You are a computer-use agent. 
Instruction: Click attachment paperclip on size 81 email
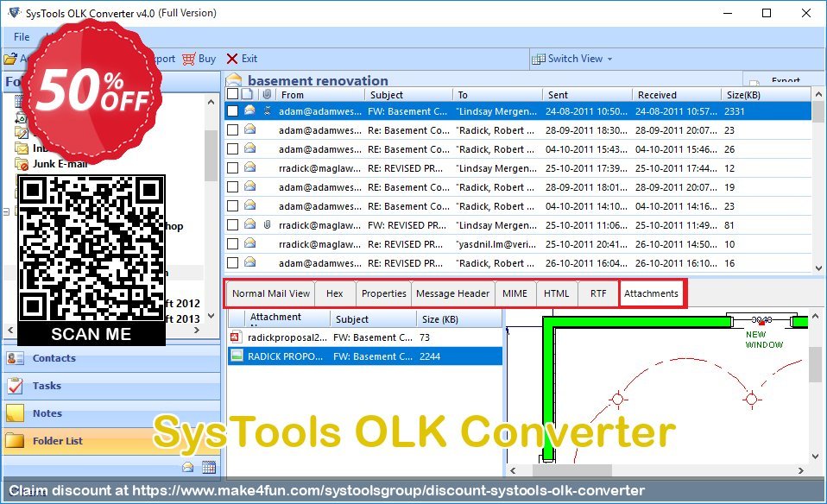point(268,225)
